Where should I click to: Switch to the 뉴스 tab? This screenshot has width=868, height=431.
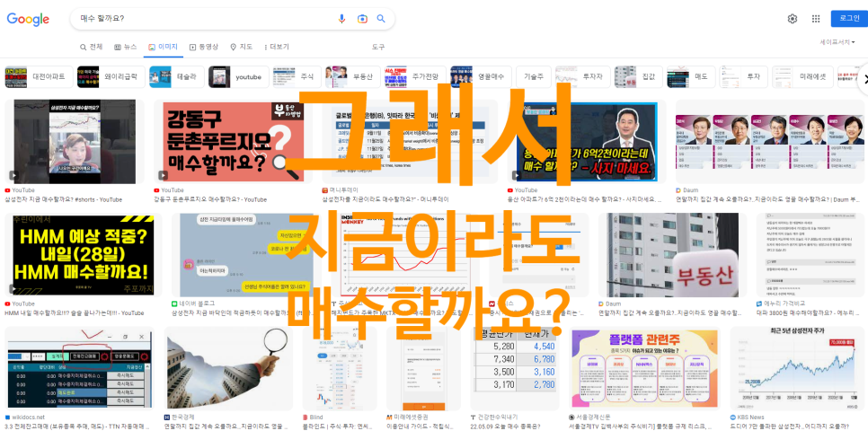(x=126, y=47)
